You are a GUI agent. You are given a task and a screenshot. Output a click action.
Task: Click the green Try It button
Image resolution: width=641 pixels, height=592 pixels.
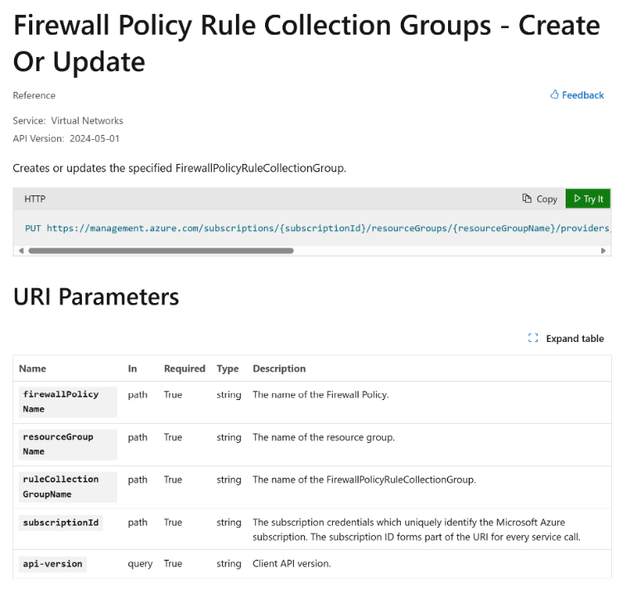(588, 198)
